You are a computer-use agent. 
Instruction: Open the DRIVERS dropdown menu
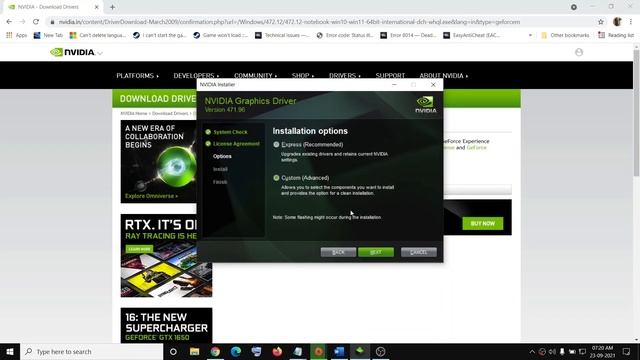pyautogui.click(x=345, y=76)
